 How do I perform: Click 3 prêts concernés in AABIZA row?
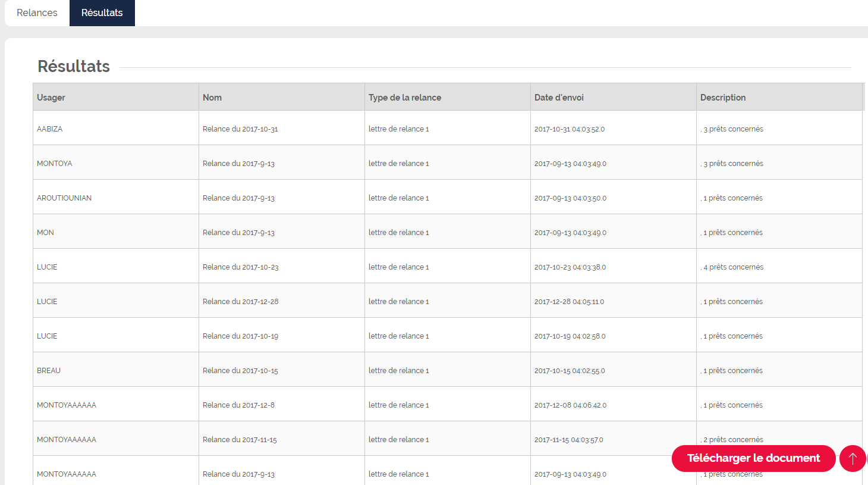coord(732,129)
